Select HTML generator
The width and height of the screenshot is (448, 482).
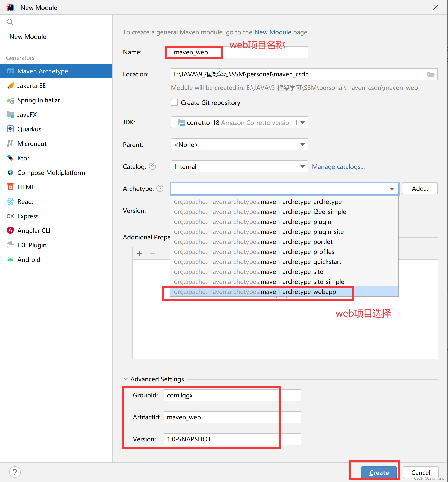point(56,187)
